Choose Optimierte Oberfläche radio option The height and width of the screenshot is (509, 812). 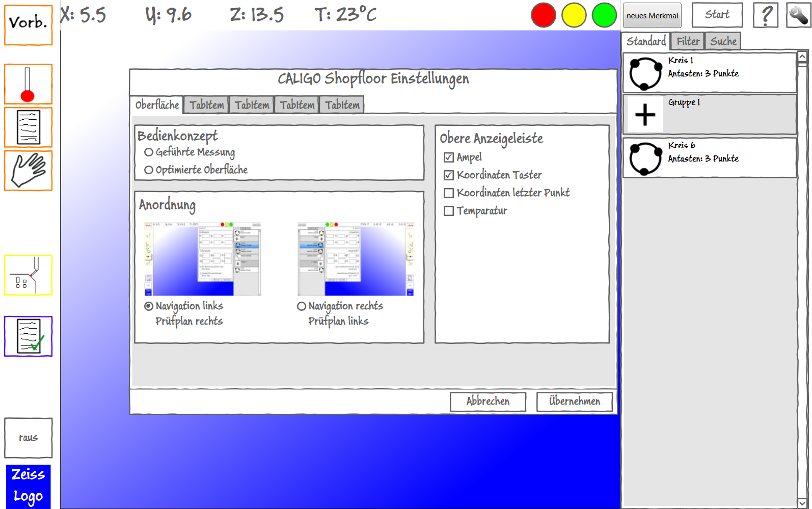click(x=196, y=170)
